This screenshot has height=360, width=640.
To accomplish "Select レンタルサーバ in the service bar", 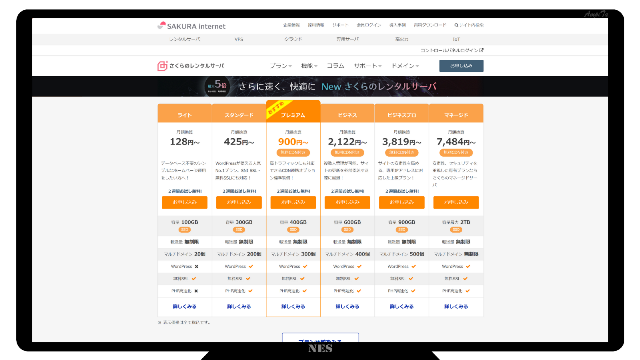I will (x=185, y=39).
